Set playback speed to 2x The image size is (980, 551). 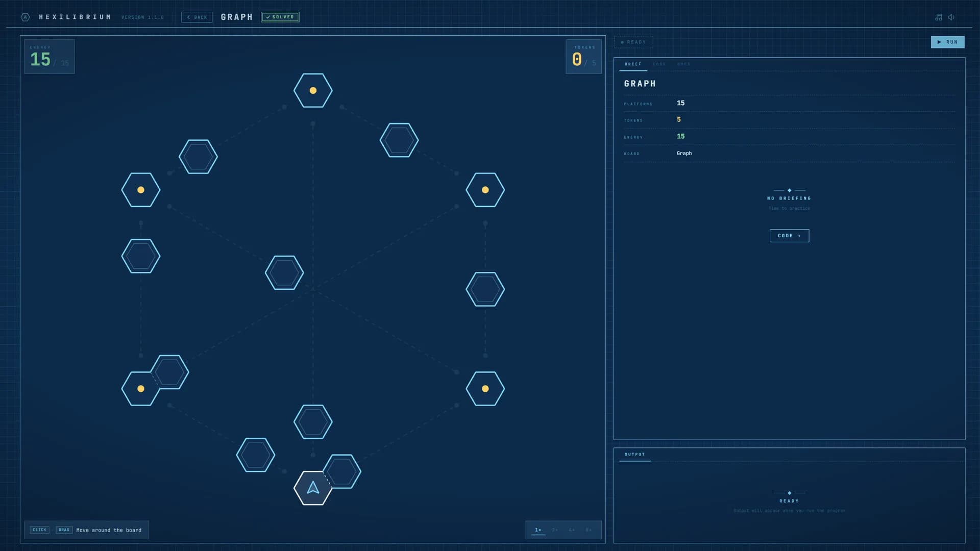(555, 530)
